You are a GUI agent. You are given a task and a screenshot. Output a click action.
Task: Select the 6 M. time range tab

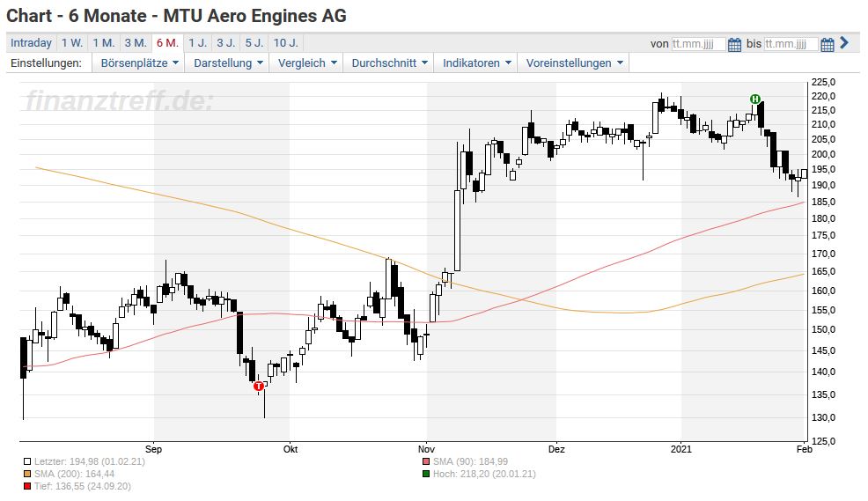pos(168,42)
